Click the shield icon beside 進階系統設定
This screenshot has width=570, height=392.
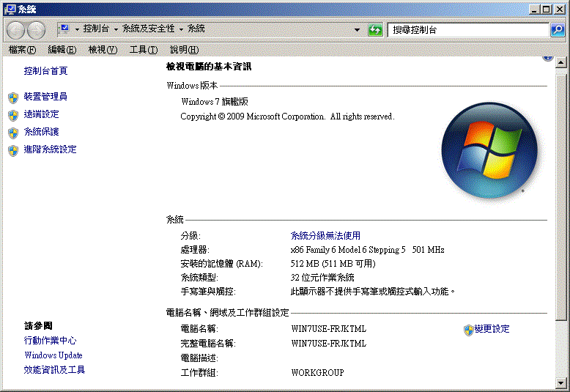click(12, 150)
